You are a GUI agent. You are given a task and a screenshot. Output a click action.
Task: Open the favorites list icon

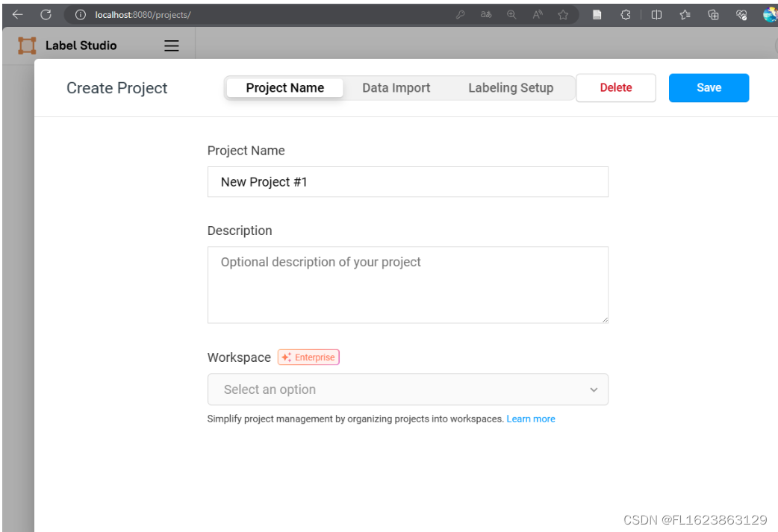pos(685,14)
